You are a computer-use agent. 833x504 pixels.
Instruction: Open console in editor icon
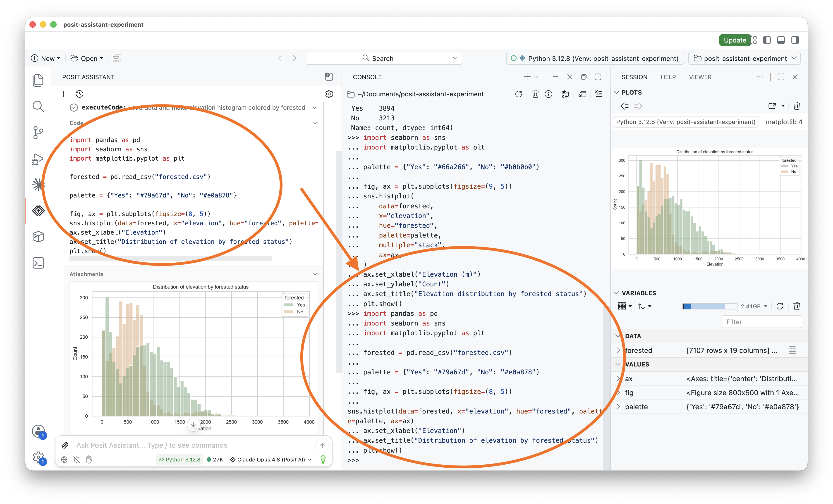582,94
